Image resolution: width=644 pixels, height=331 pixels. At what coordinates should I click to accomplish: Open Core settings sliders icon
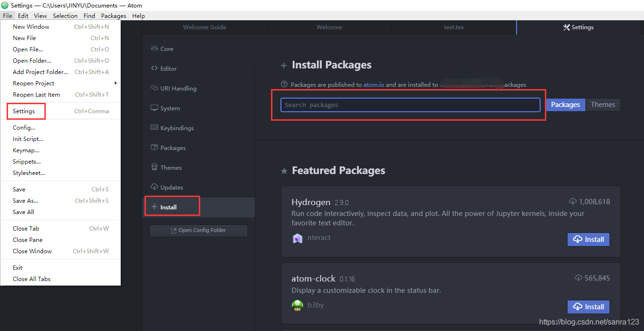point(154,49)
